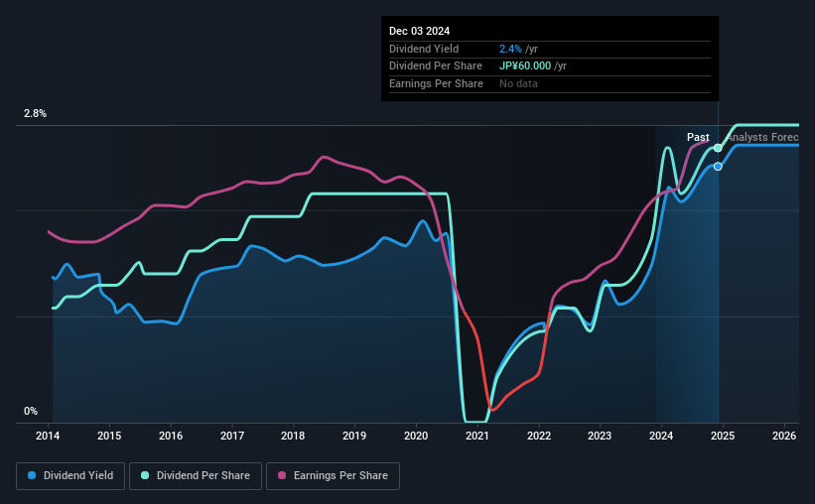Click the 0% y-axis label
The width and height of the screenshot is (815, 504).
(x=31, y=411)
